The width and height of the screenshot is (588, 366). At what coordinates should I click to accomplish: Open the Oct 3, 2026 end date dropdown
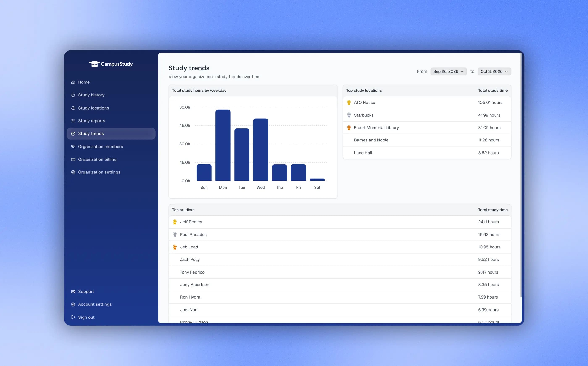coord(494,71)
